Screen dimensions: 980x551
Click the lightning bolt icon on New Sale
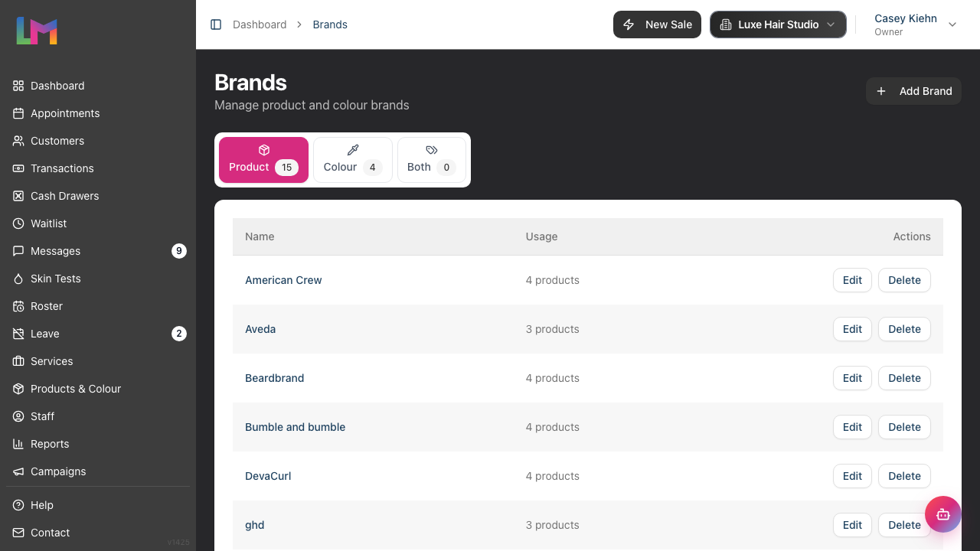pyautogui.click(x=629, y=24)
